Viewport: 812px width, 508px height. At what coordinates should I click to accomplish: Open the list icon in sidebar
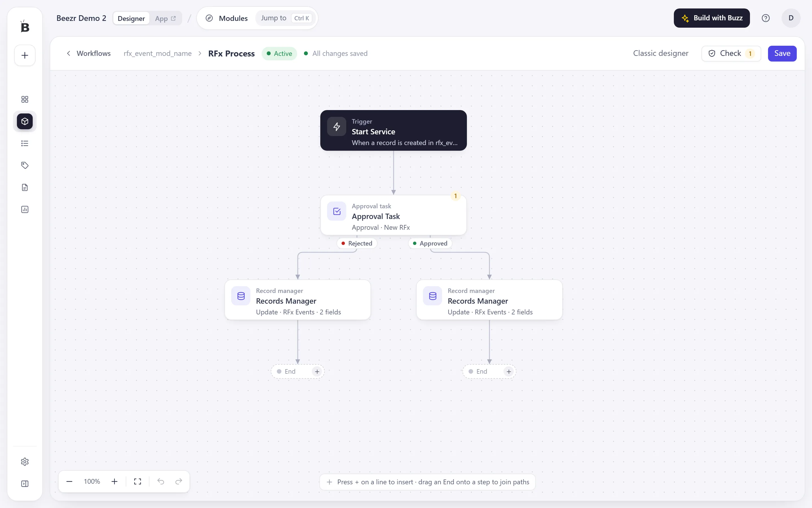(x=25, y=143)
